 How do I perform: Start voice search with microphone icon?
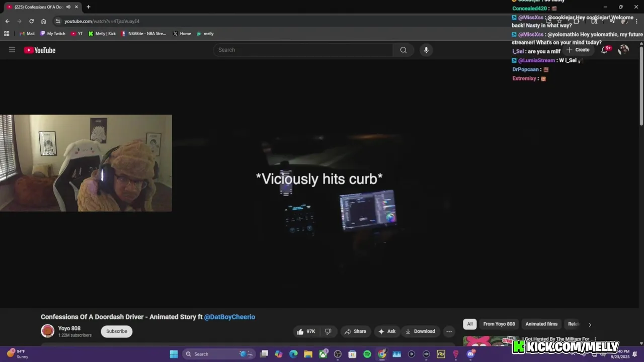[426, 50]
